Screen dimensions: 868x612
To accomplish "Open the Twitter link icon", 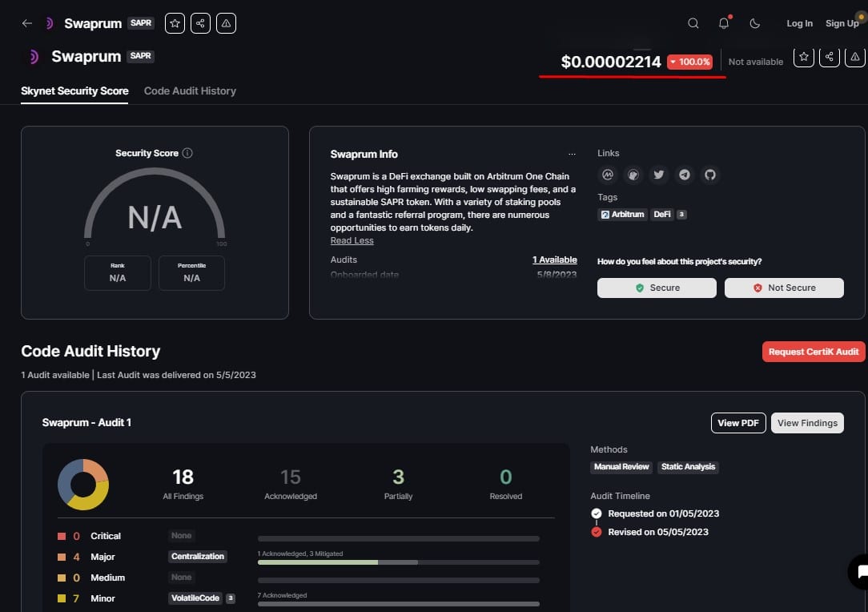I will [659, 175].
